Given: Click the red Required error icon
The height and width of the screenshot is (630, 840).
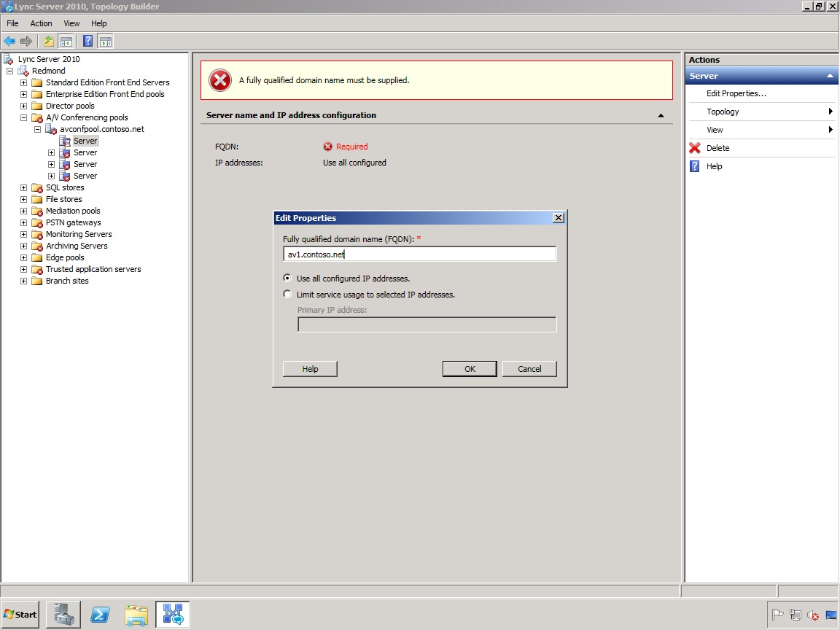Looking at the screenshot, I should (x=328, y=147).
